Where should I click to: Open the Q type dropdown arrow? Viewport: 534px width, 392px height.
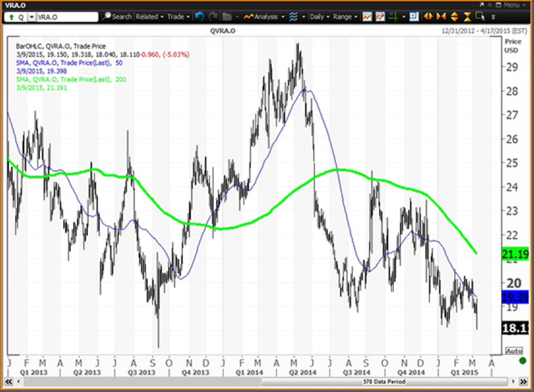tap(31, 17)
